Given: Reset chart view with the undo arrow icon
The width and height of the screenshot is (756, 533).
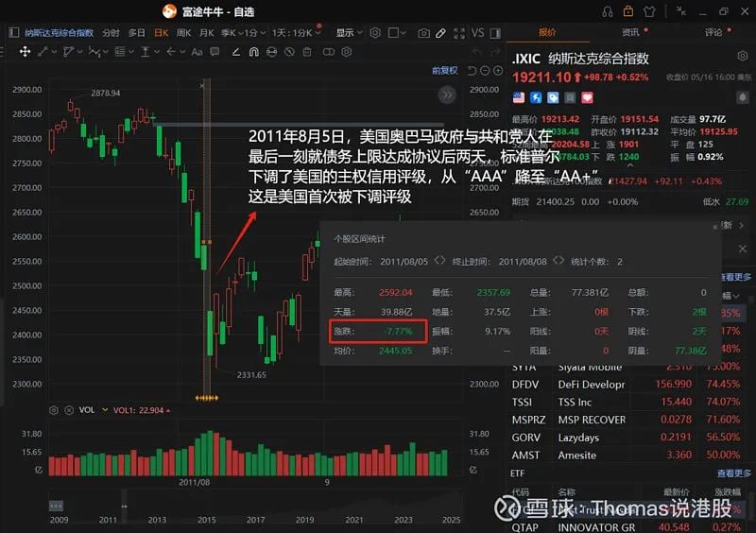Looking at the screenshot, I should (x=472, y=71).
